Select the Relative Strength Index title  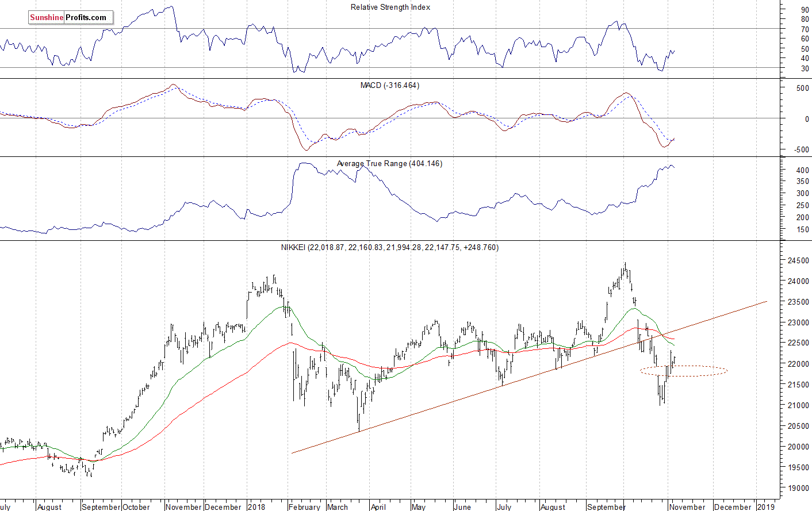[390, 7]
